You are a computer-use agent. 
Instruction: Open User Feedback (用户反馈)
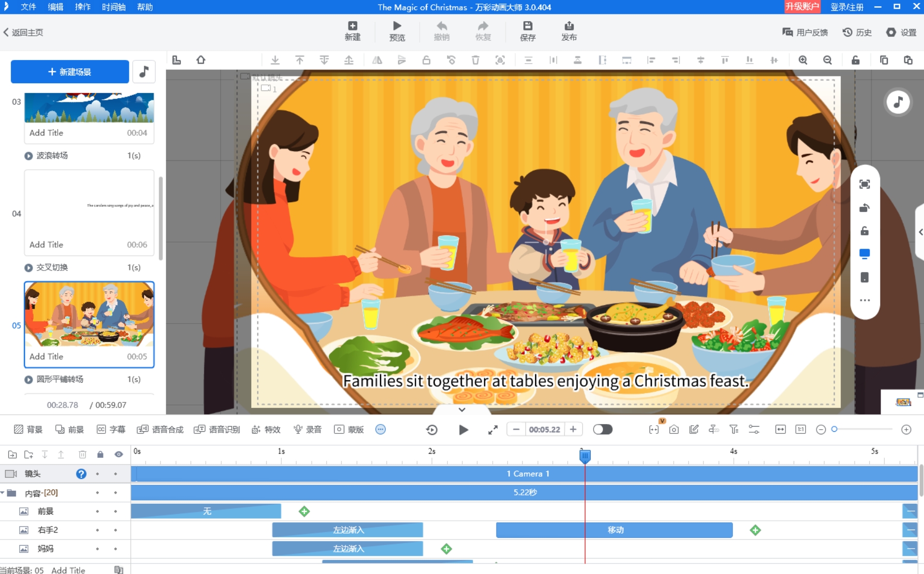tap(805, 32)
